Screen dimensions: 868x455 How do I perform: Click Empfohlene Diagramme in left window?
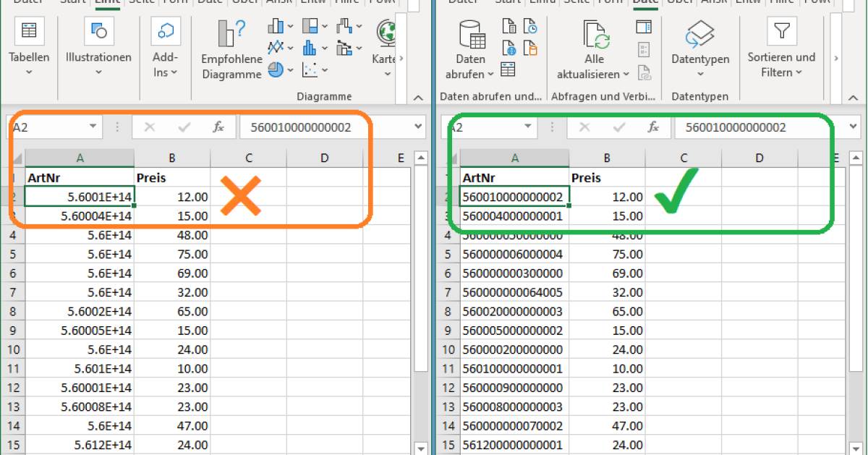tap(231, 49)
